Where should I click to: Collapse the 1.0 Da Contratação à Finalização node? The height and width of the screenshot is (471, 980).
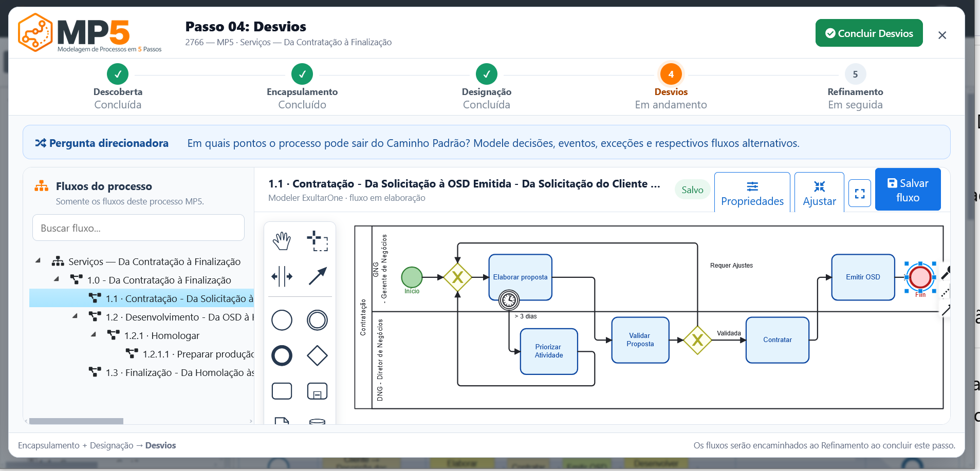[x=57, y=279]
